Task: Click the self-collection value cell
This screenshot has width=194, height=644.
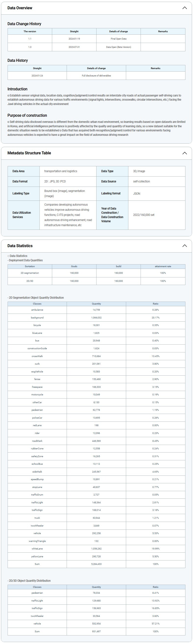Action: [x=141, y=181]
